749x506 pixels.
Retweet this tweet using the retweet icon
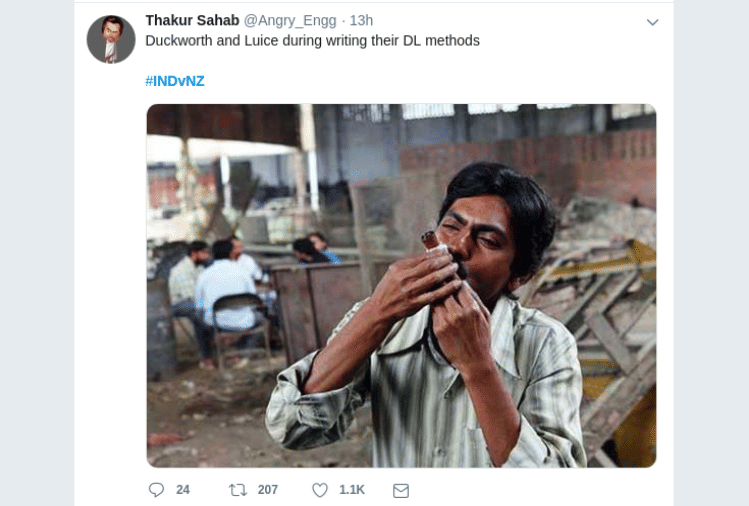click(237, 490)
